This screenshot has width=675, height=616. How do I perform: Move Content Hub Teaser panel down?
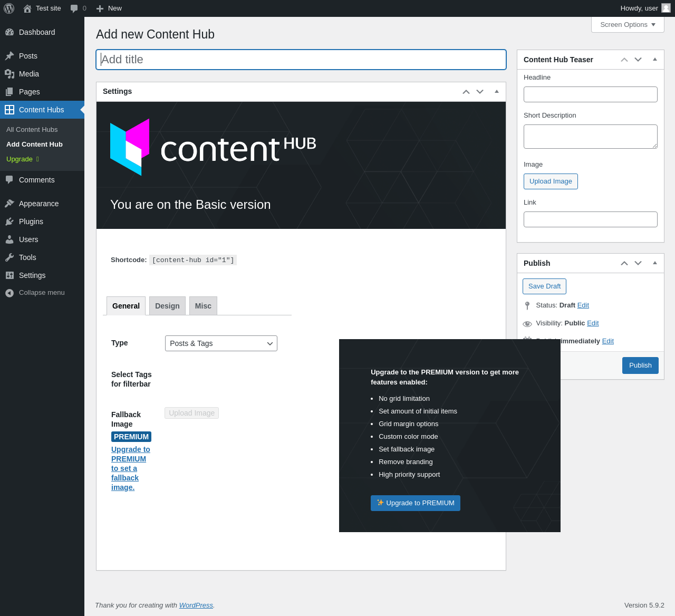(638, 60)
